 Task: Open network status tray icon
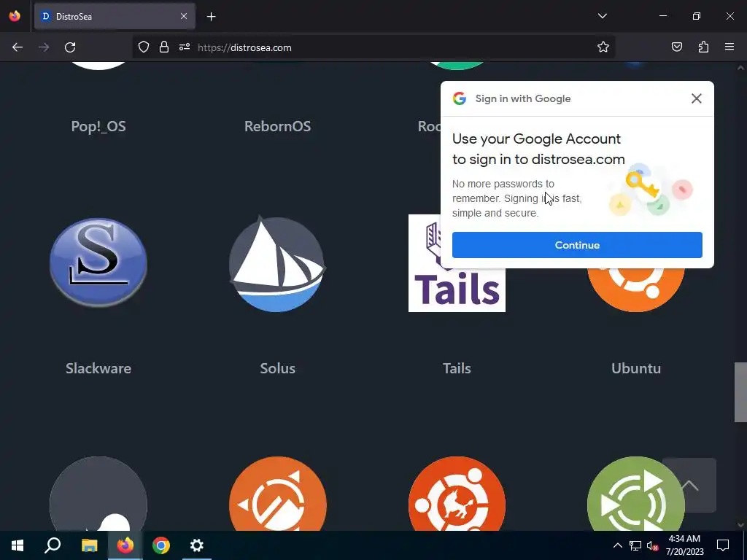[635, 545]
